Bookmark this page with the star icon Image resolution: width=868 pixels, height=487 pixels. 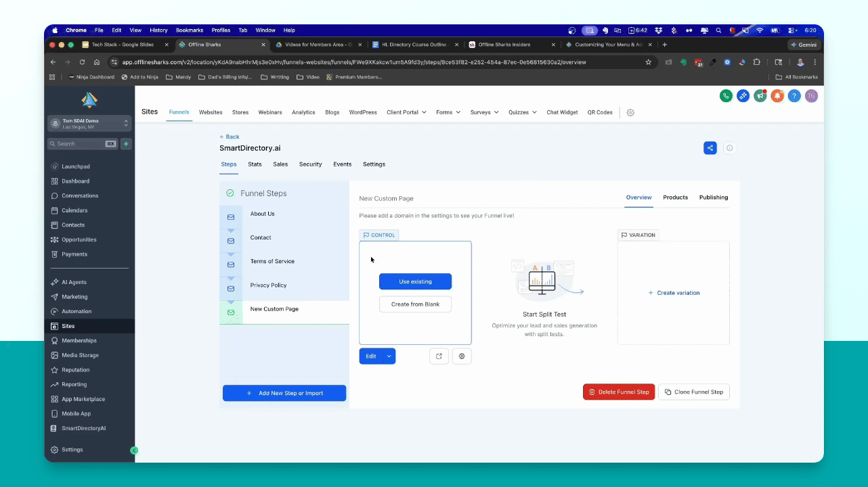click(x=648, y=62)
